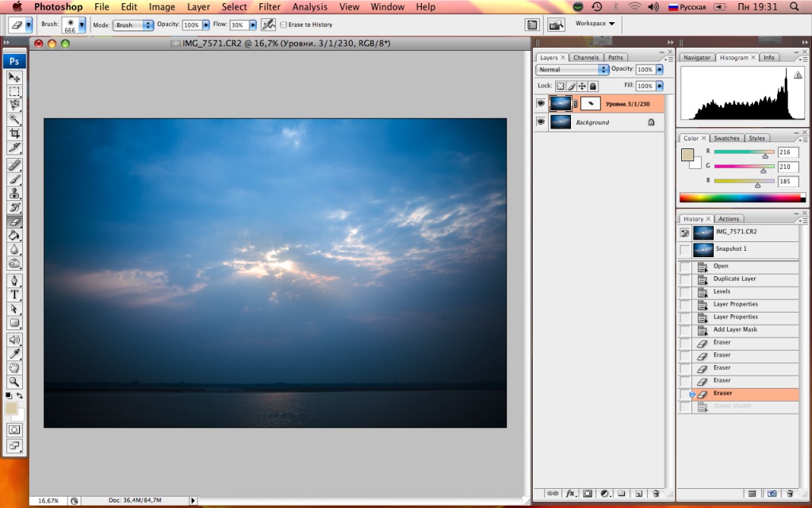Select the Move tool

click(14, 77)
